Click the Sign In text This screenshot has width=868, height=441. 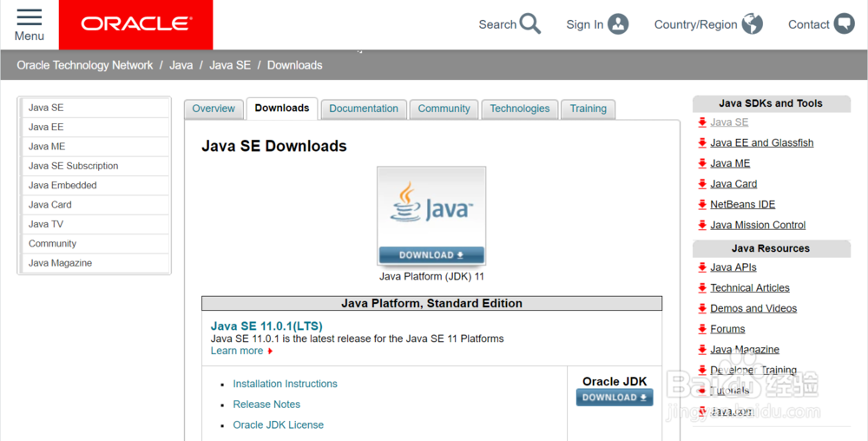pos(584,24)
